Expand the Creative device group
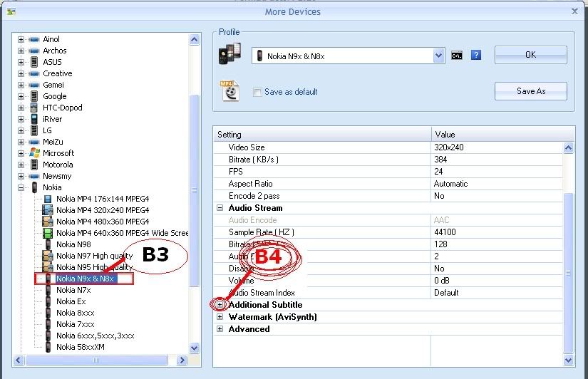The width and height of the screenshot is (588, 379). (21, 73)
